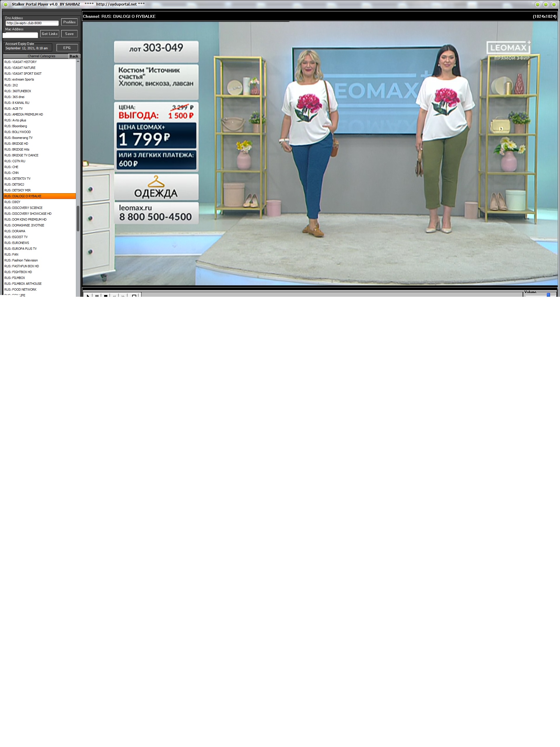Select channel 'RUS: 8 KANAL RU'

click(x=39, y=103)
